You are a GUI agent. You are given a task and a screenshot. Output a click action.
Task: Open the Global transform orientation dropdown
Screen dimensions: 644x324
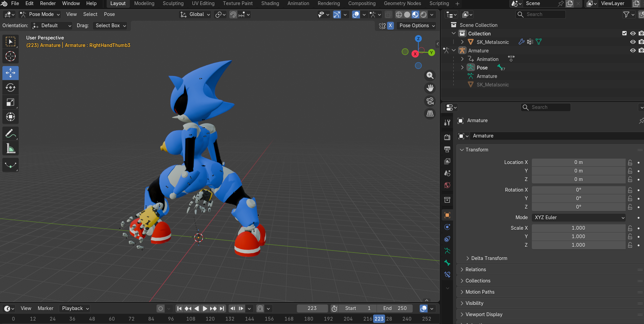point(195,14)
